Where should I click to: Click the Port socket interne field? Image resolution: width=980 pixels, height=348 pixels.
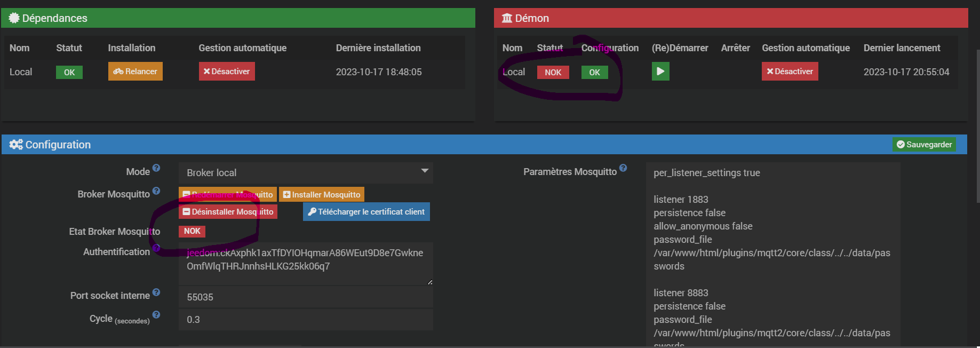pyautogui.click(x=305, y=297)
